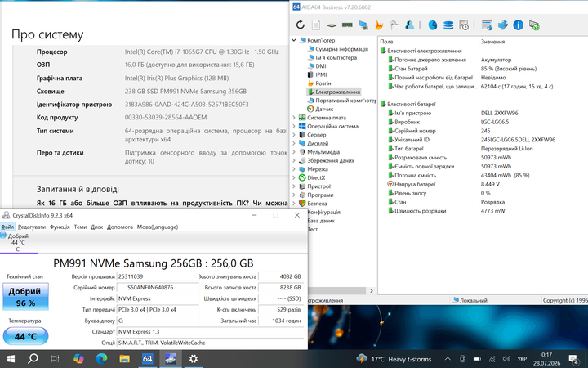Click the user silhouette icon in AIDA64 toolbar
588x368 pixels.
tap(409, 25)
